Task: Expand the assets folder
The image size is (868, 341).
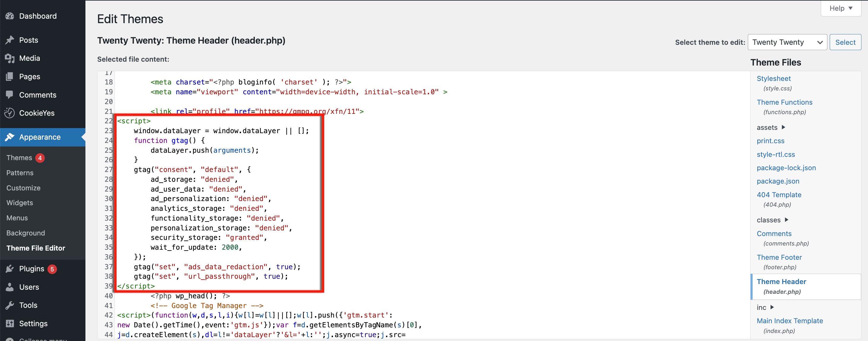Action: point(771,128)
